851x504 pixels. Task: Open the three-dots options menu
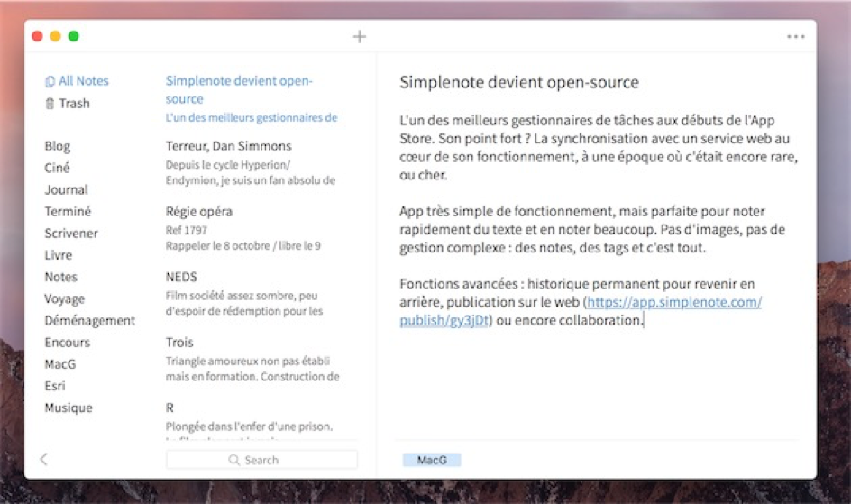pyautogui.click(x=796, y=36)
